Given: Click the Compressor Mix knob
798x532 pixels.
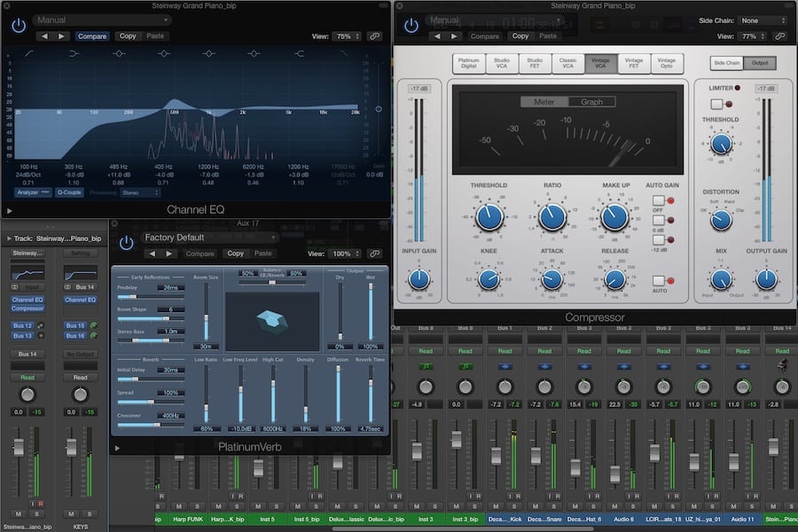Looking at the screenshot, I should coord(721,279).
